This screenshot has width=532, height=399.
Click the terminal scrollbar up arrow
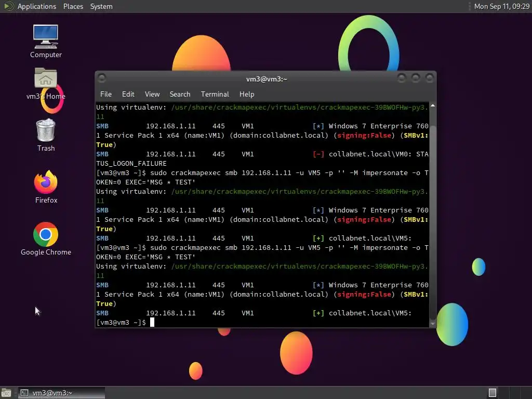click(433, 106)
